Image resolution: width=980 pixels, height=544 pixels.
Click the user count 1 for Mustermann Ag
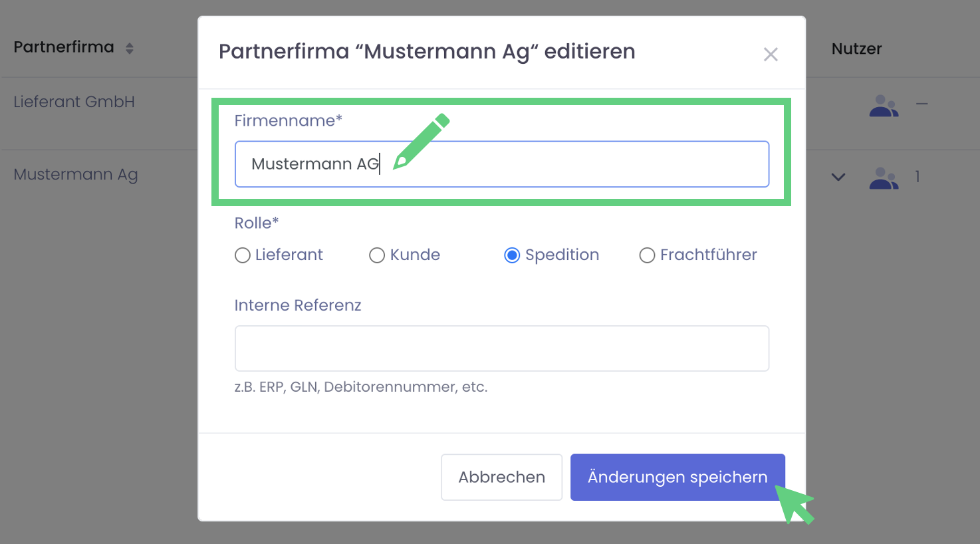pos(918,177)
